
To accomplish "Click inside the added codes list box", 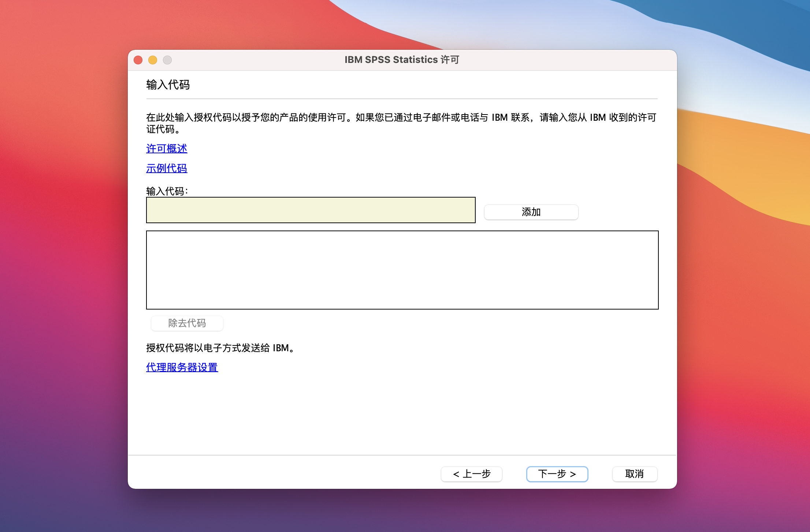I will 402,270.
